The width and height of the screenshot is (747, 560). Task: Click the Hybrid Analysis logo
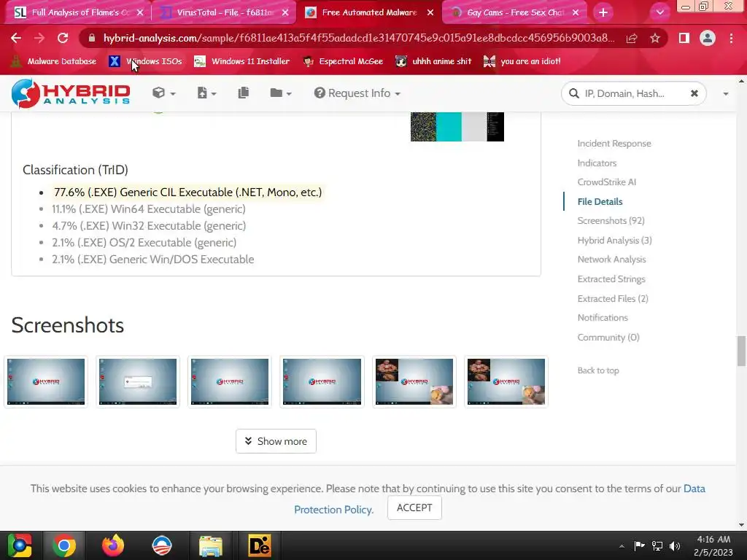click(x=71, y=93)
